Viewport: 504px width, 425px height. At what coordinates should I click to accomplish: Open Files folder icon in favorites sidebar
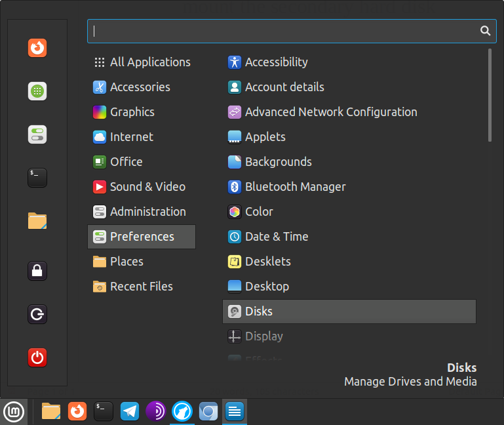pyautogui.click(x=37, y=221)
